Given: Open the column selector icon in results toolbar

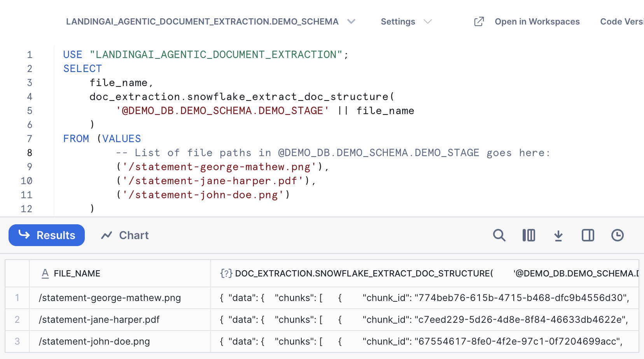Looking at the screenshot, I should pos(529,235).
